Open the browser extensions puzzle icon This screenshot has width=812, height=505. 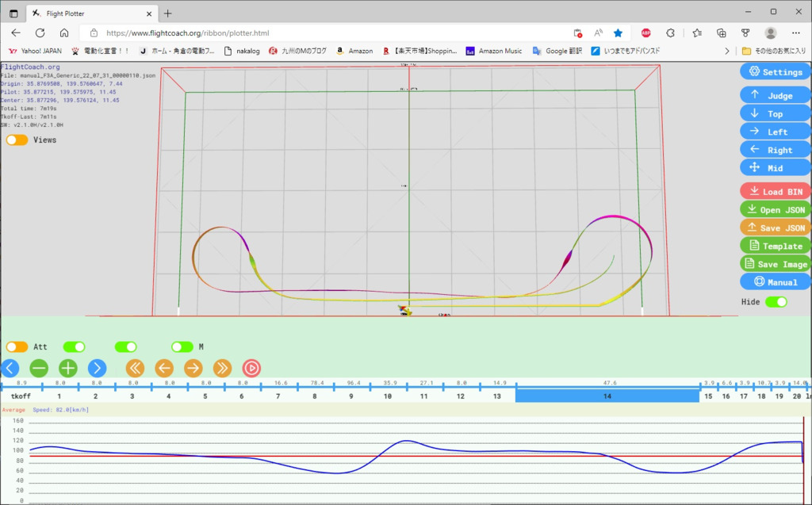671,33
